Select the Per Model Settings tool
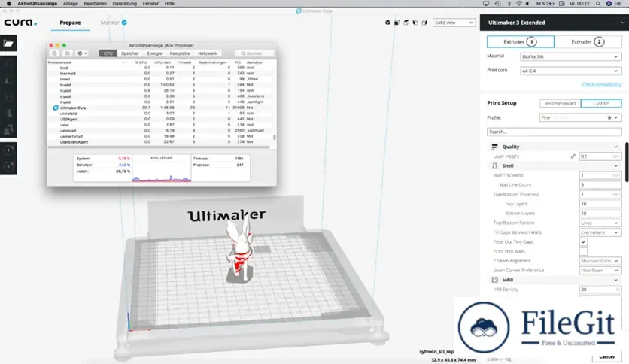Screen dimensions: 629x364 pos(8,130)
